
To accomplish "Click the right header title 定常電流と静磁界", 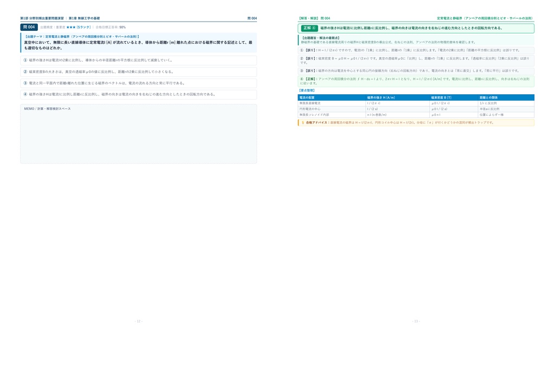I will tap(485, 18).
